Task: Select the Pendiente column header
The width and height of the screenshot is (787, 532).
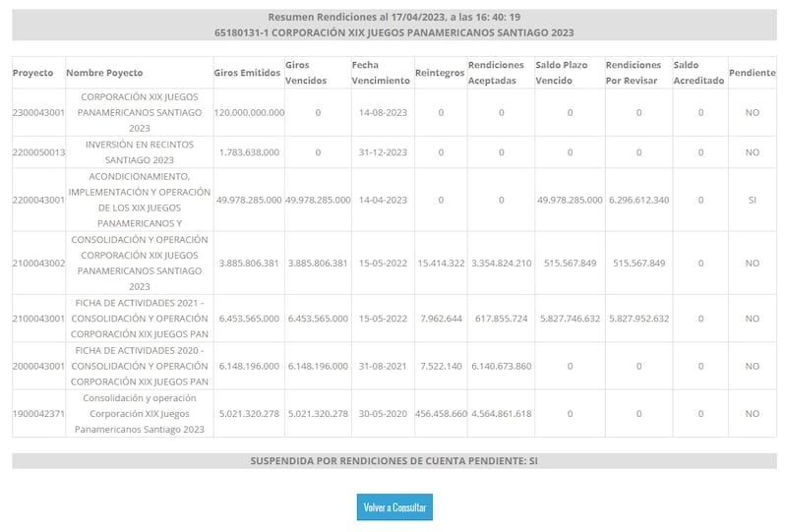Action: [x=753, y=73]
